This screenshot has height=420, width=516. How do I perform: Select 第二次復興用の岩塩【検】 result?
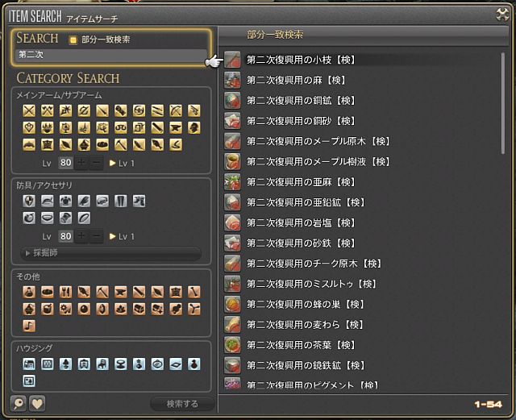pos(360,222)
